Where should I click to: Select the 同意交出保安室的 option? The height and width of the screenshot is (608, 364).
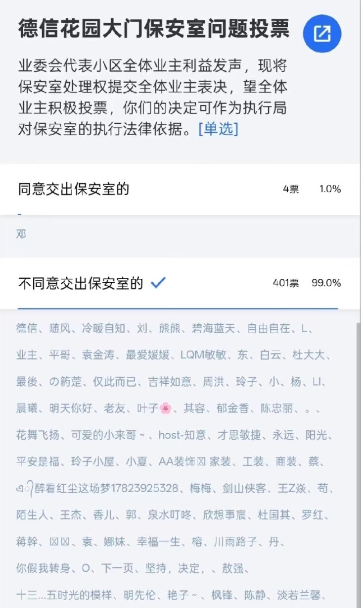click(x=74, y=189)
